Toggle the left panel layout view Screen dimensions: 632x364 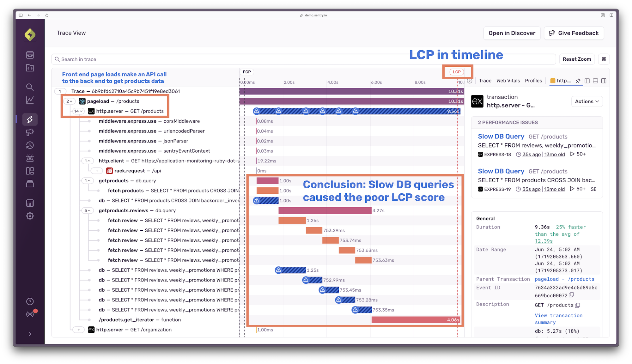click(x=587, y=81)
